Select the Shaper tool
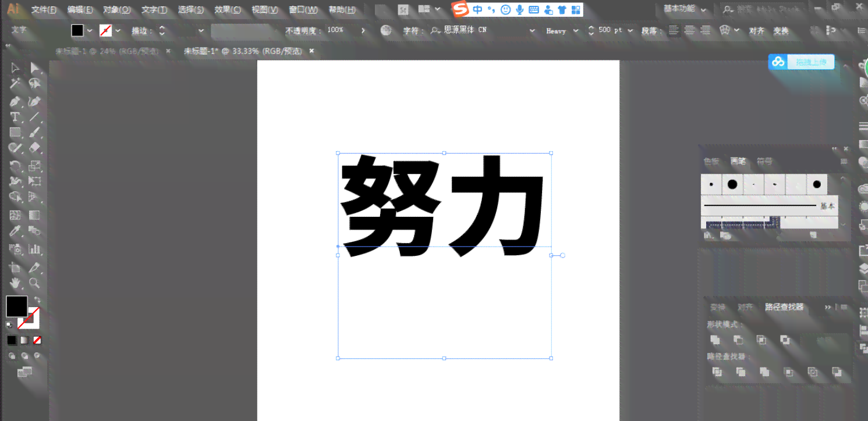Image resolution: width=868 pixels, height=421 pixels. coord(16,149)
